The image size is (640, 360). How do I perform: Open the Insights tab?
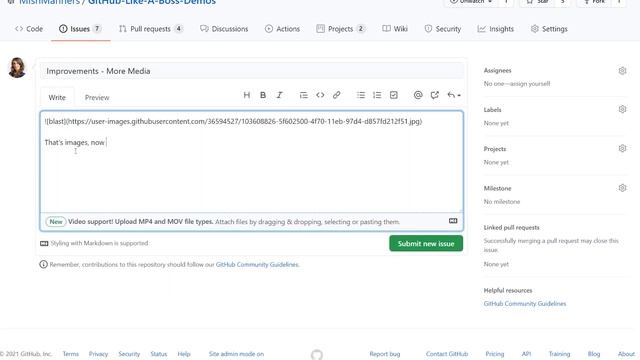(496, 29)
